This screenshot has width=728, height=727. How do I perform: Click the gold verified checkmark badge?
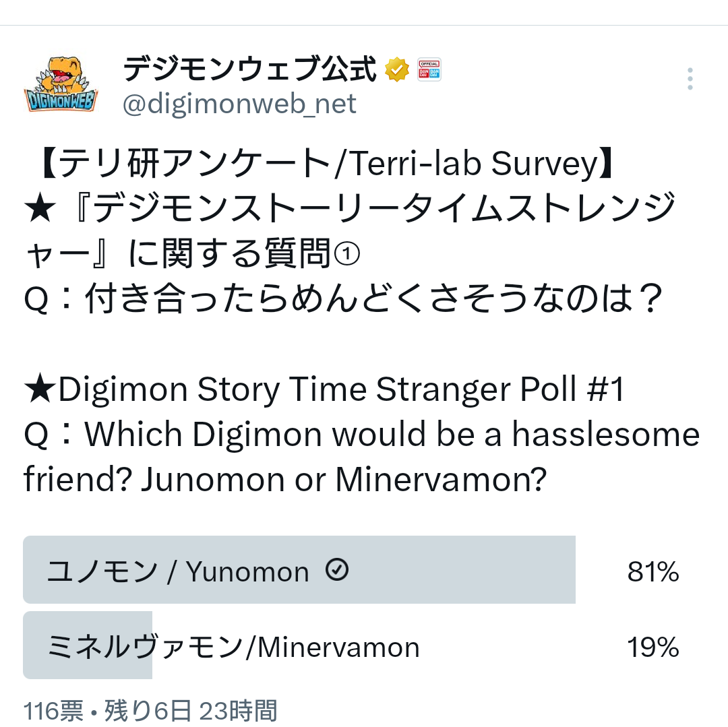[x=397, y=70]
